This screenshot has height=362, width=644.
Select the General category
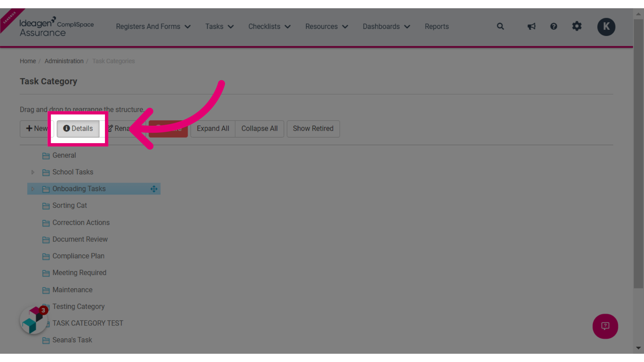click(64, 156)
